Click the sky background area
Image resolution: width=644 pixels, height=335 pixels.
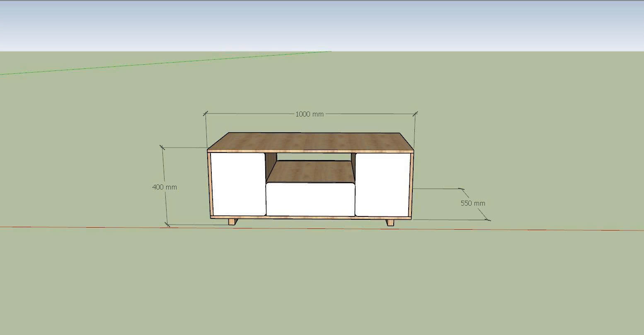tap(322, 26)
